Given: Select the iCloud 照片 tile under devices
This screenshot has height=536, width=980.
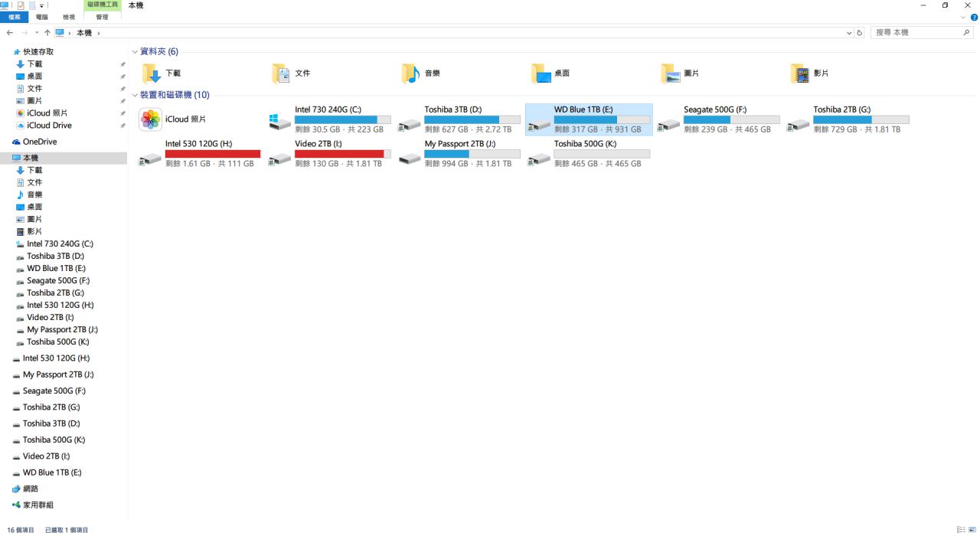Looking at the screenshot, I should [173, 119].
